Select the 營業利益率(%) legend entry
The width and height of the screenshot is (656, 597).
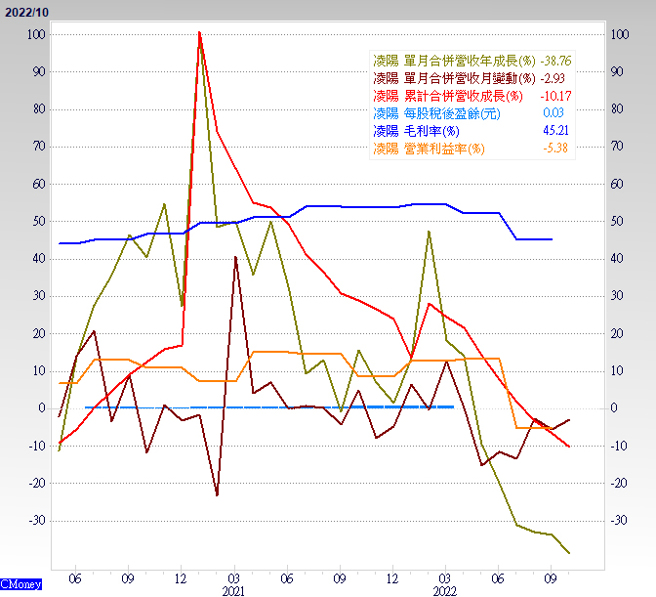click(x=428, y=148)
